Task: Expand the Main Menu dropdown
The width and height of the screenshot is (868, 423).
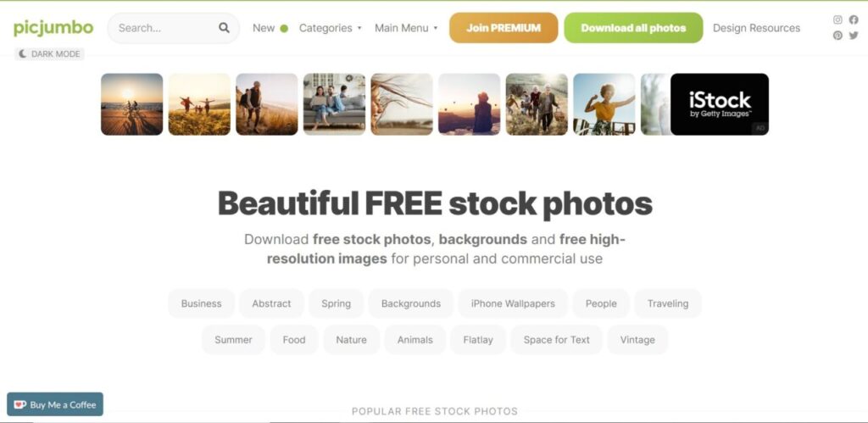Action: click(406, 28)
